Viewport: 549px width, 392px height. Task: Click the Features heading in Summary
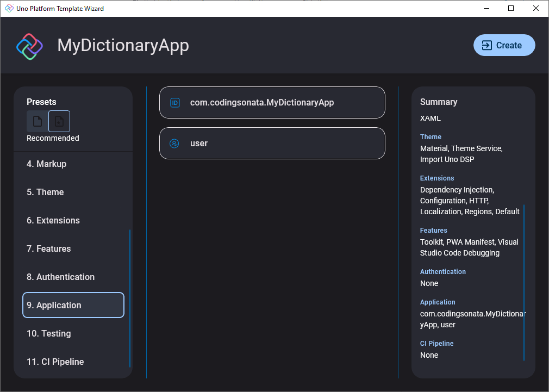click(x=433, y=230)
